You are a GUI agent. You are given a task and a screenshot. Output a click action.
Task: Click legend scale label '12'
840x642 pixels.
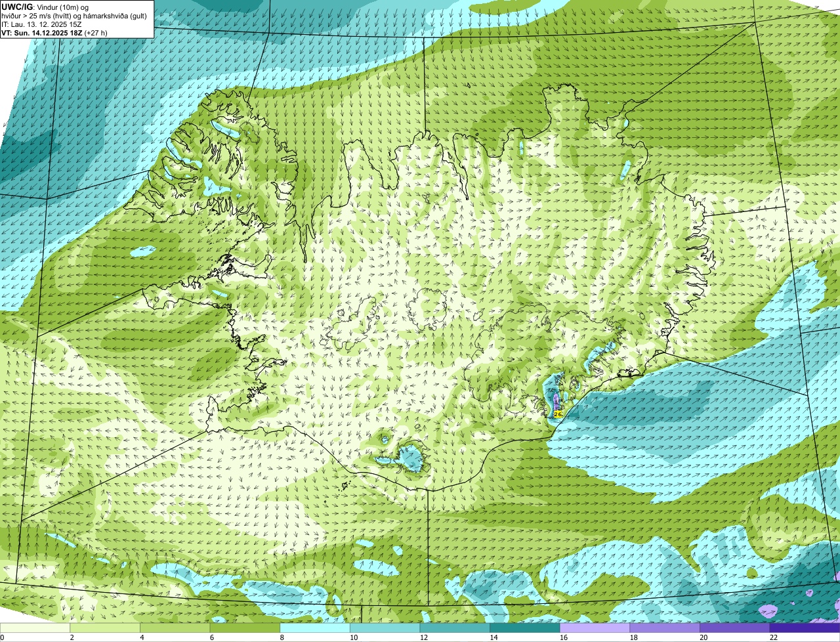(x=424, y=637)
